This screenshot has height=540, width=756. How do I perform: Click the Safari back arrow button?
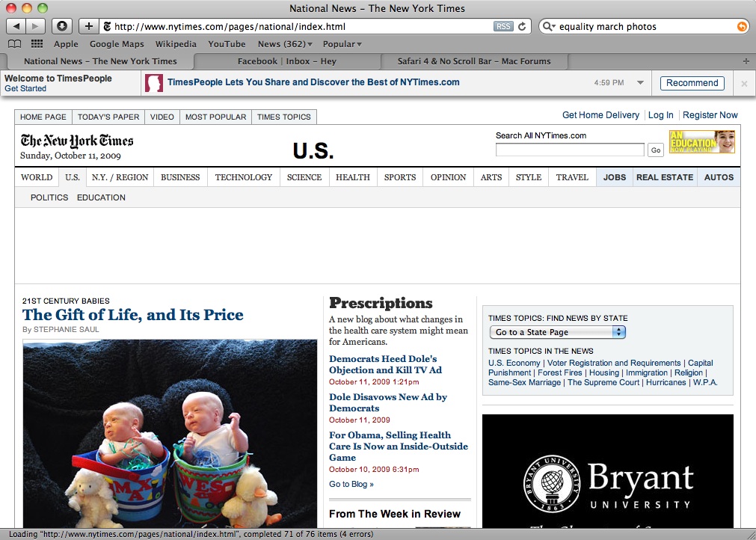[16, 26]
